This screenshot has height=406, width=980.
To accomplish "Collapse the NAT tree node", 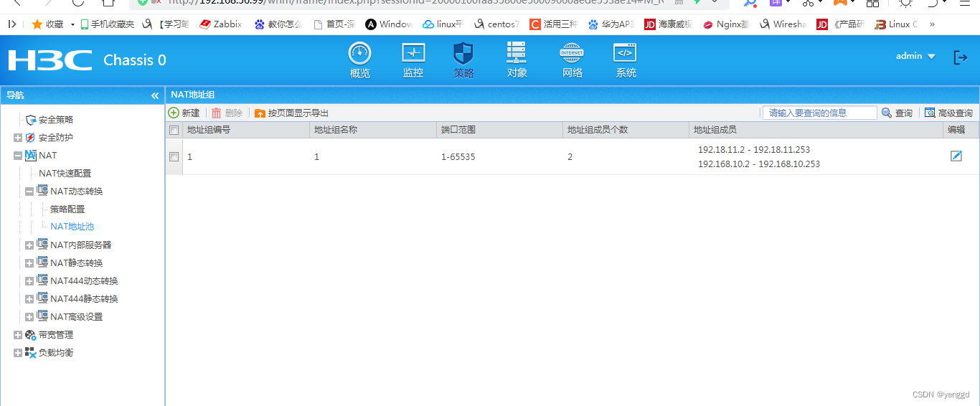I will [x=18, y=156].
